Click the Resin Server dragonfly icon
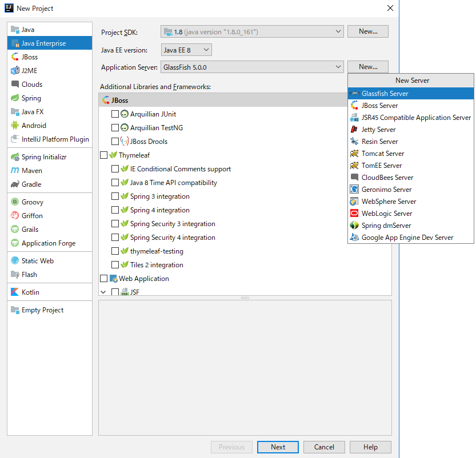The width and height of the screenshot is (476, 458). [354, 142]
